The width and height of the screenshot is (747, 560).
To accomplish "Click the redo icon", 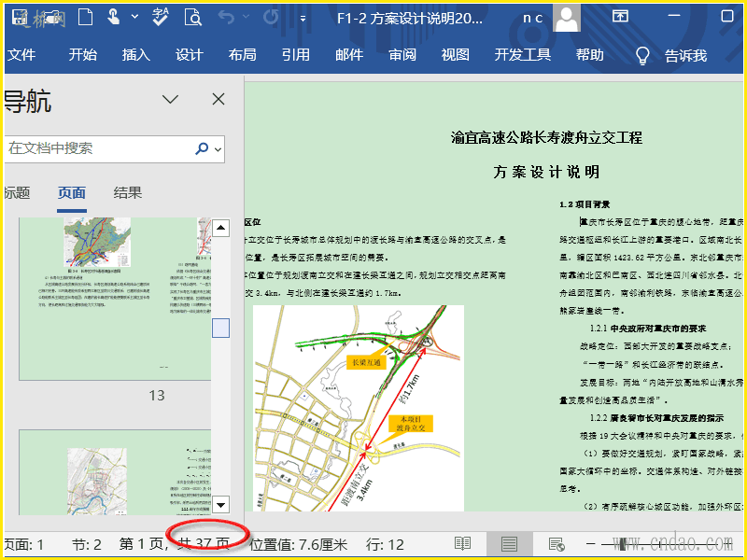I will [x=271, y=17].
